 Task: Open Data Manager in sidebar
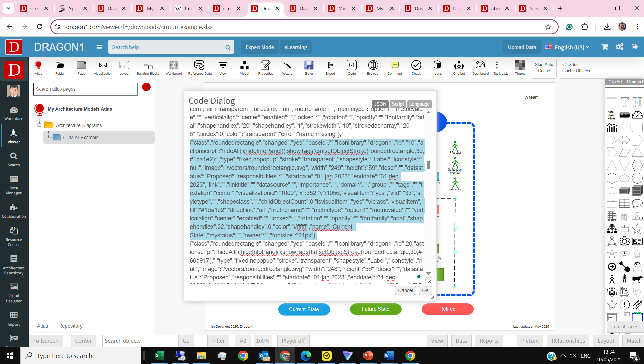tap(14, 185)
